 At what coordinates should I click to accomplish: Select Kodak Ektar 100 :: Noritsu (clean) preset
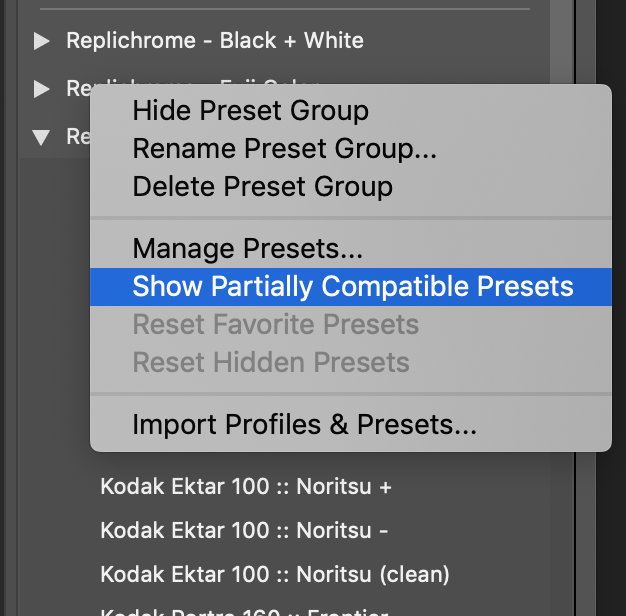click(275, 574)
